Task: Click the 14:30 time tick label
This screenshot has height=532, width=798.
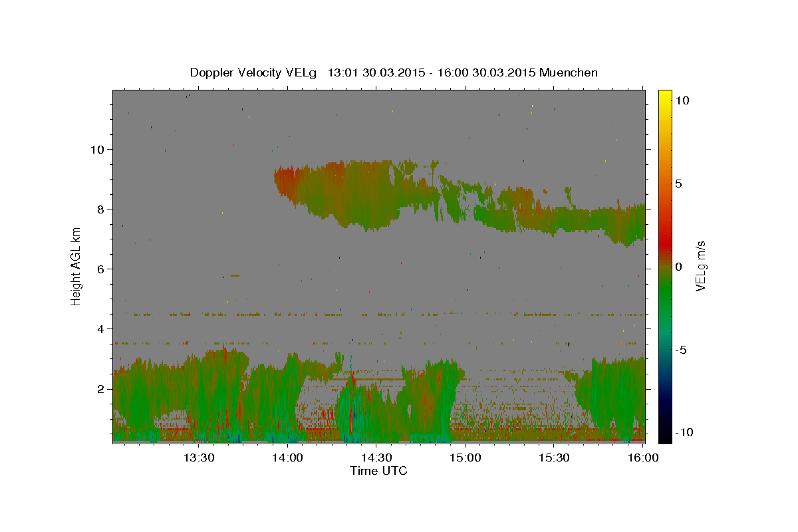Action: click(377, 458)
